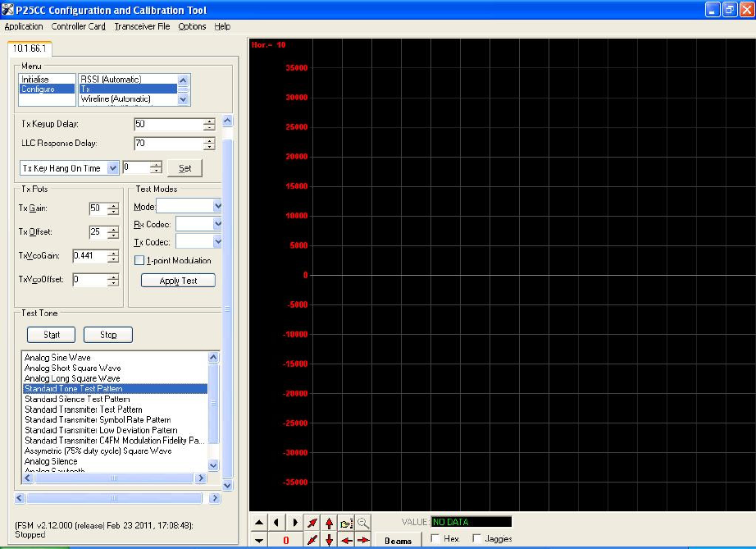Image resolution: width=756 pixels, height=549 pixels.
Task: Click the red diagonal down-left arrow icon
Action: 312,540
